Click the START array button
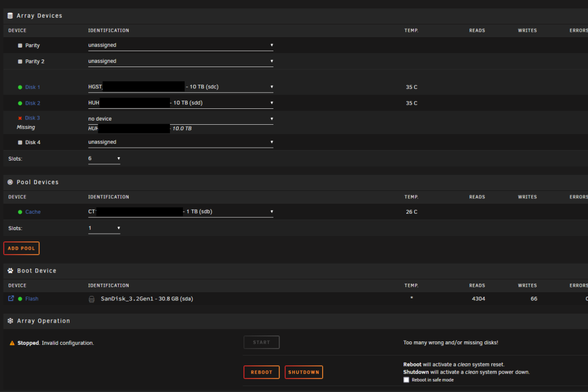This screenshot has height=392, width=588. (262, 343)
